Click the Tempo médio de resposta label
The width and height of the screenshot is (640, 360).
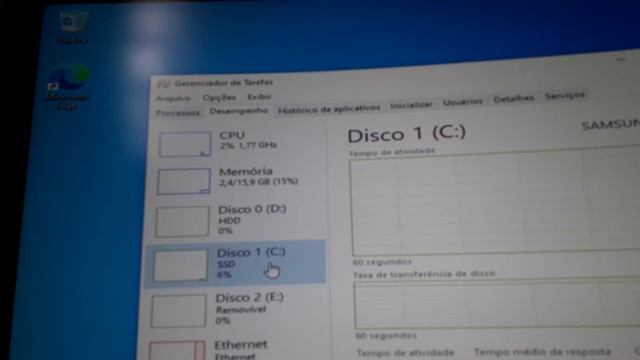tap(542, 352)
